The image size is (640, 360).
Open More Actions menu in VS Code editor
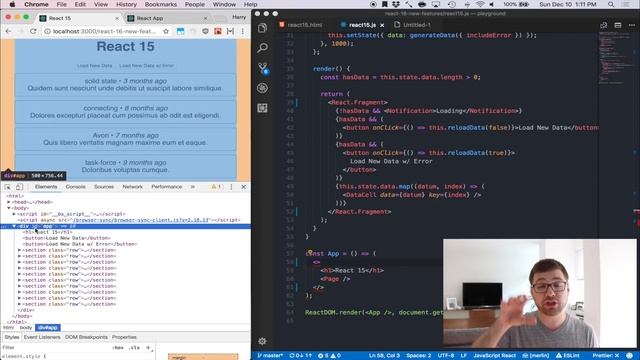[631, 25]
